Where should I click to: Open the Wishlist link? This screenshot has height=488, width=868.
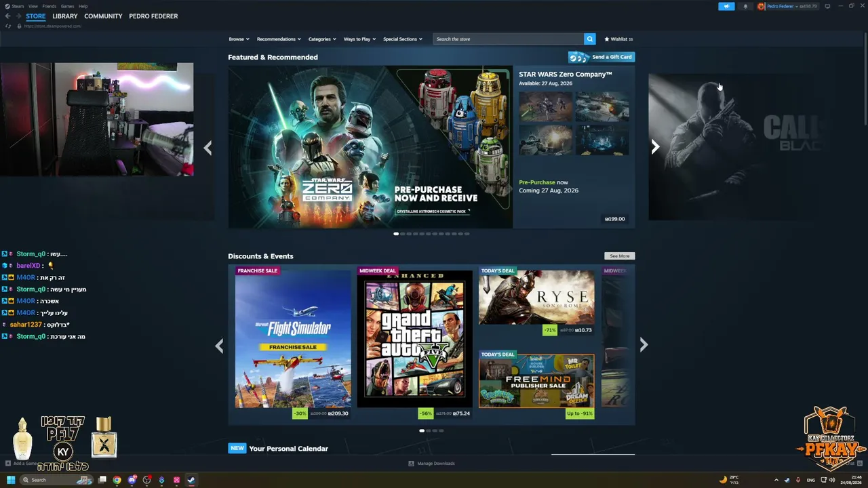point(618,39)
